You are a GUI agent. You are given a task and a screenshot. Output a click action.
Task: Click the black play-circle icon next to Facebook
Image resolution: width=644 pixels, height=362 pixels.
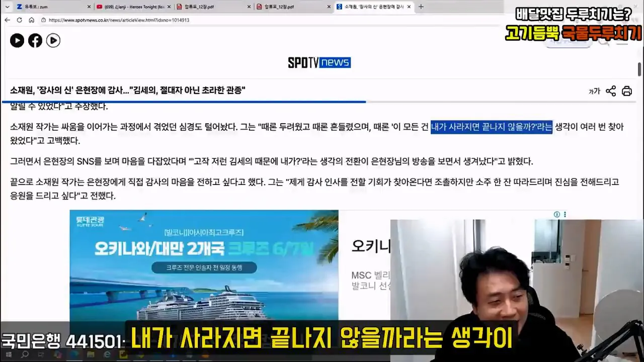coord(17,41)
